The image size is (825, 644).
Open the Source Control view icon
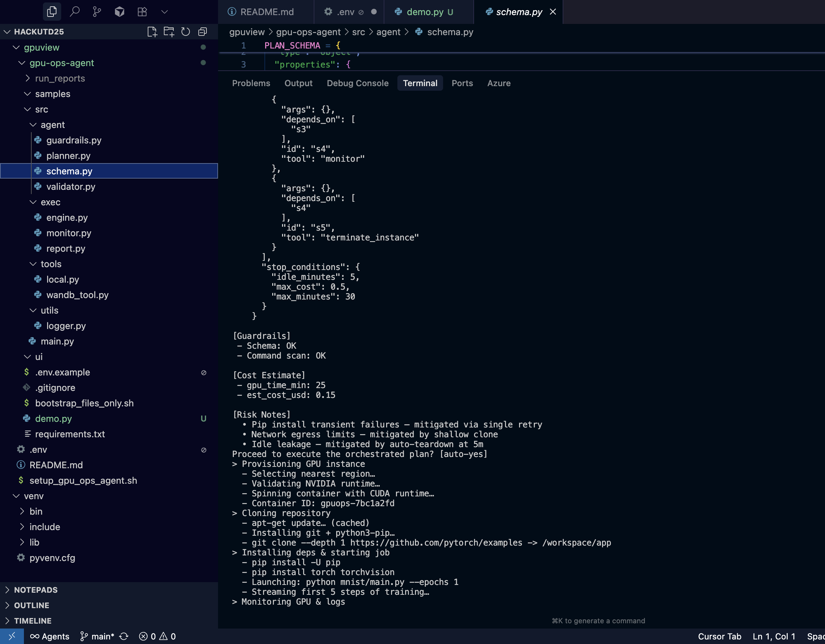pyautogui.click(x=97, y=12)
